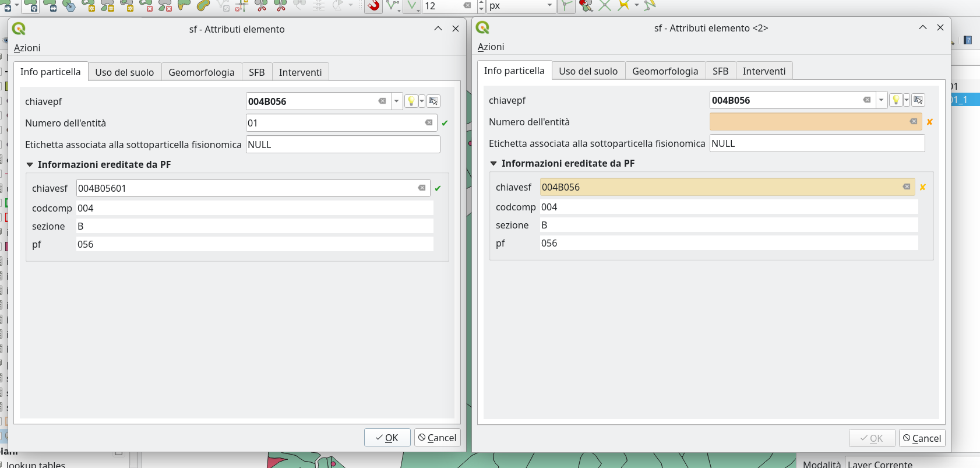Switch to Uso del suolo tab in first dialog
980x468 pixels.
tap(125, 72)
